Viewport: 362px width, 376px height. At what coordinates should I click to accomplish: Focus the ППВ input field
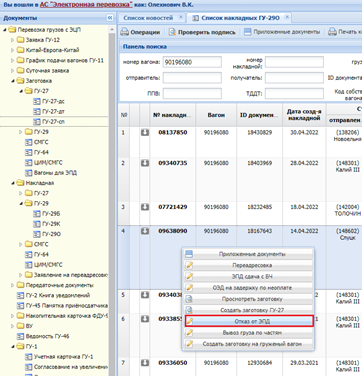[x=192, y=94]
